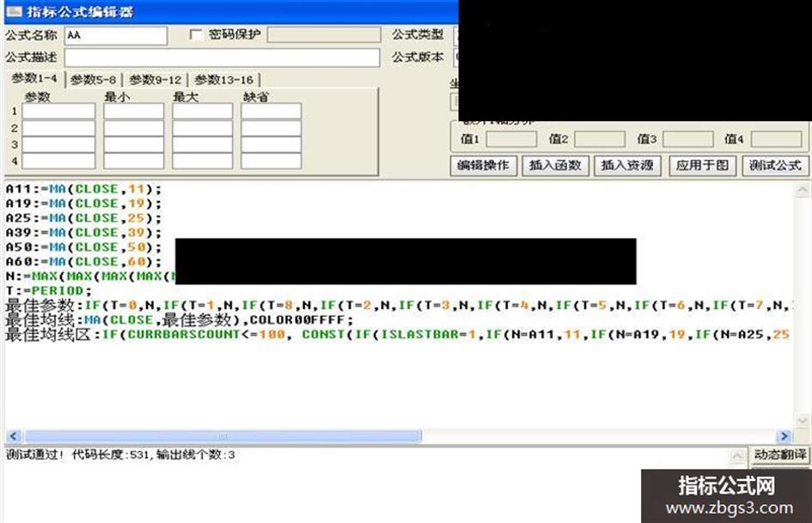Click the code line A50:=MA(CLOSE,50);
The height and width of the screenshot is (523, 812).
83,247
